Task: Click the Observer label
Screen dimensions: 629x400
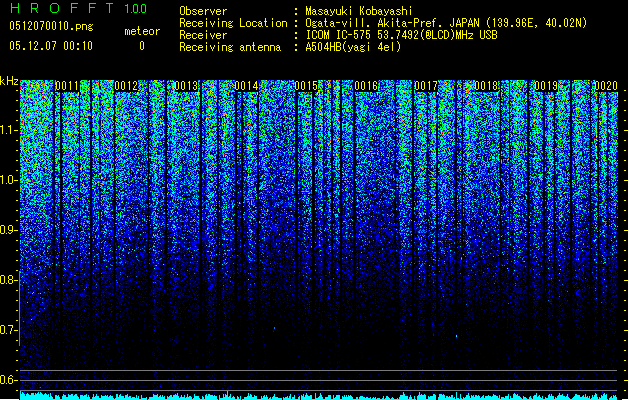Action: click(203, 11)
